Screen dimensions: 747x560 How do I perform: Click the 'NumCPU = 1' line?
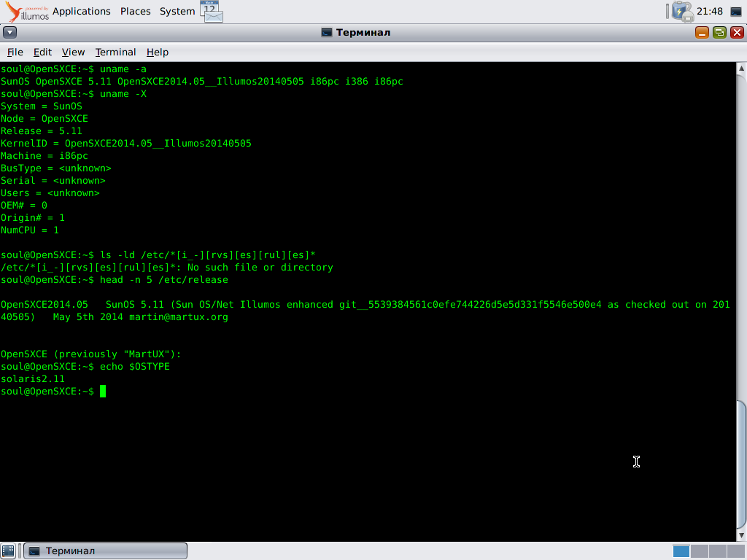29,230
